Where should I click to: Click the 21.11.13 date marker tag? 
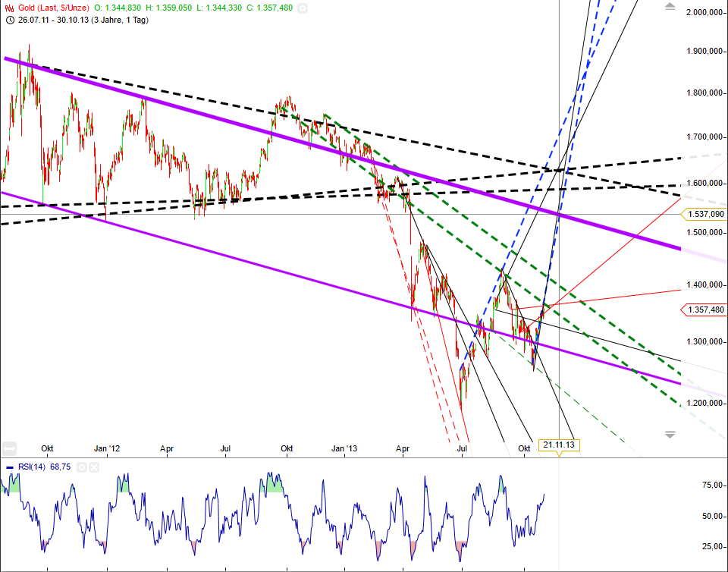click(559, 444)
